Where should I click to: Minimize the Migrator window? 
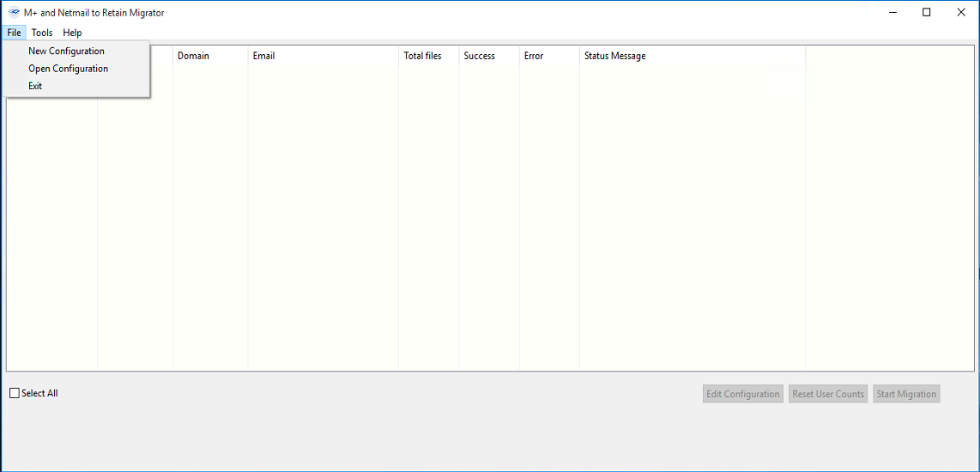pos(892,13)
